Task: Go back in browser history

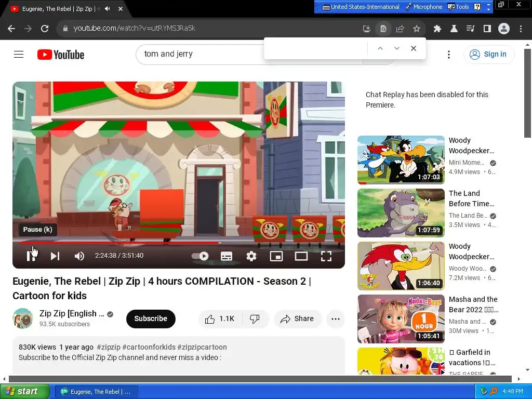Action: [11, 29]
